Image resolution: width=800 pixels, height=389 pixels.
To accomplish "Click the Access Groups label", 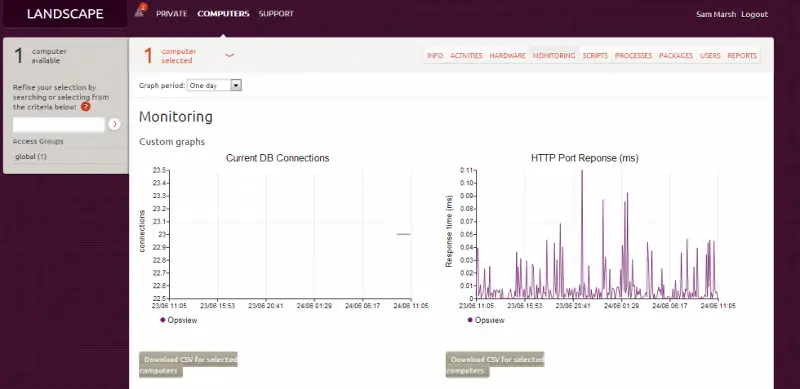I will click(x=38, y=141).
